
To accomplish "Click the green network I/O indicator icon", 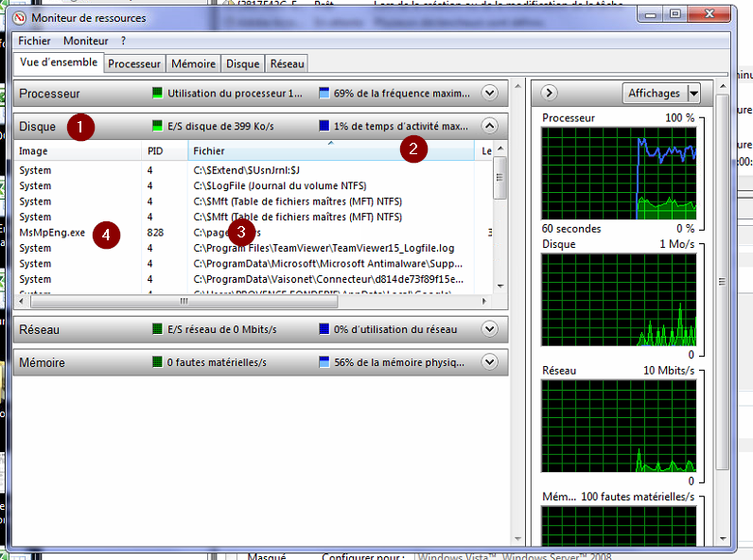I will 157,329.
